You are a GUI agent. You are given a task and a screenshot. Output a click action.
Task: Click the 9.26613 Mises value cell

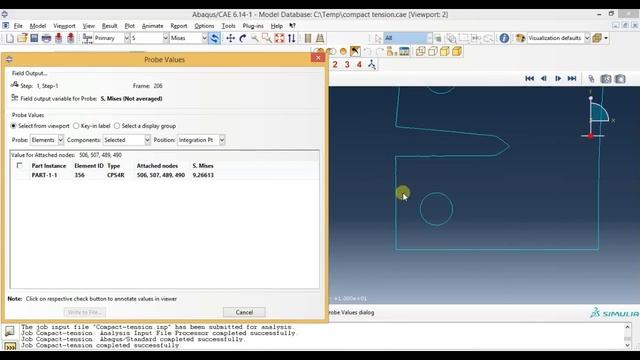(203, 175)
